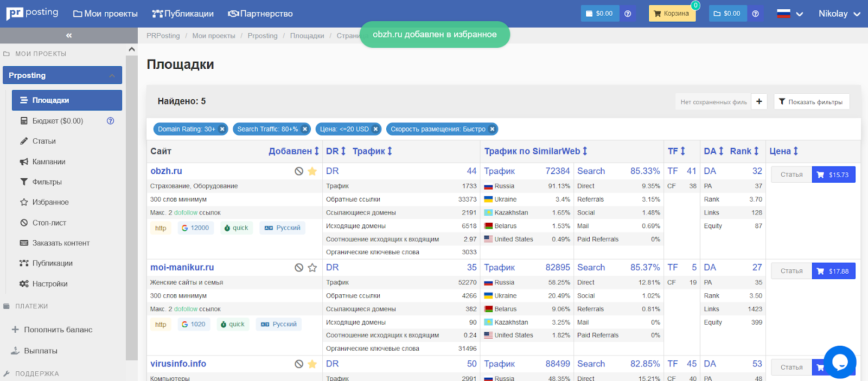Screen dimensions: 868x381
Task: Sort table by Rank column
Action: 744,151
